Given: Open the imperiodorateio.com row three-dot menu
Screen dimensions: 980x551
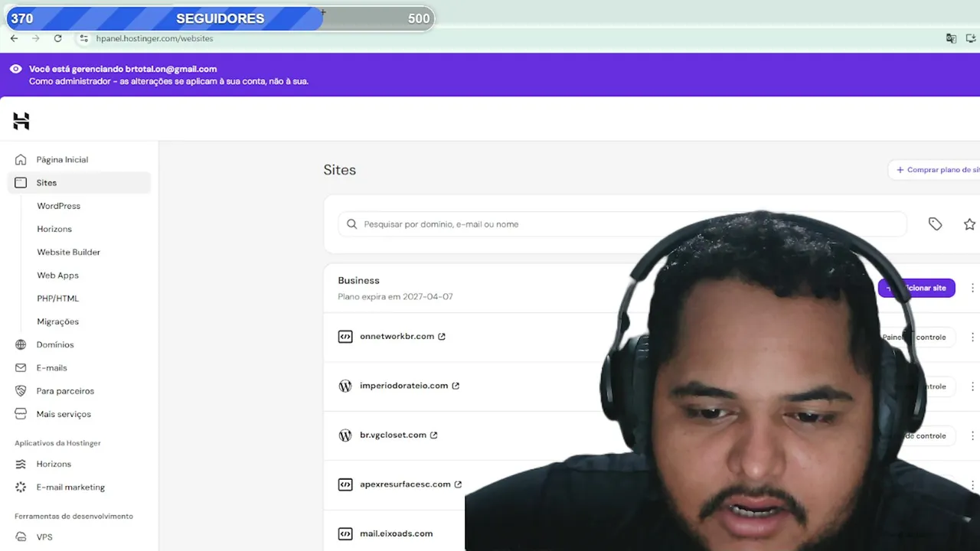Looking at the screenshot, I should pyautogui.click(x=972, y=386).
